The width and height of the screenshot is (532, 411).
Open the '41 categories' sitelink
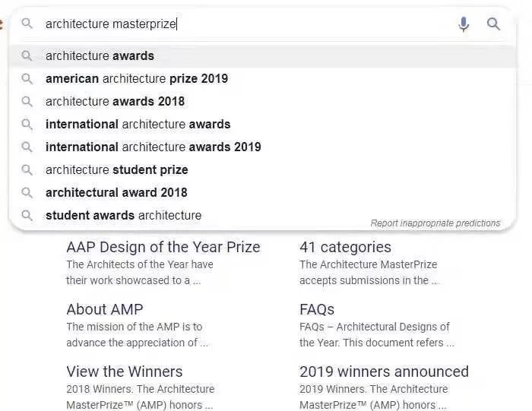point(345,247)
